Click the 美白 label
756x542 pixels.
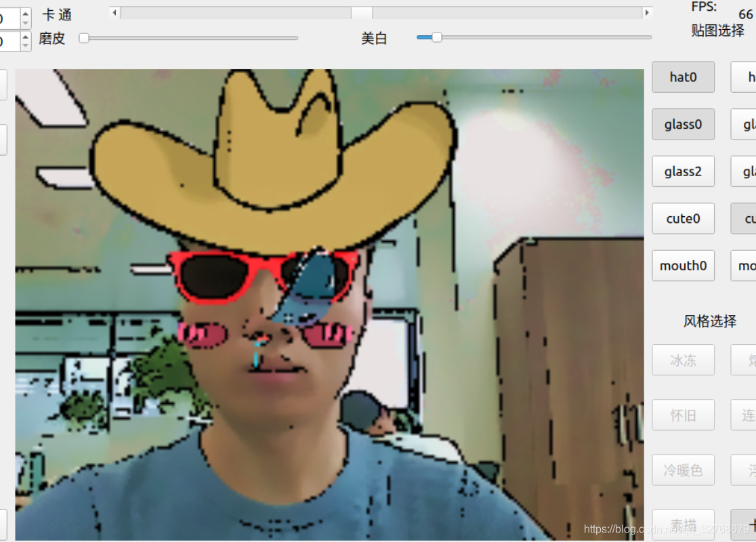coord(374,38)
